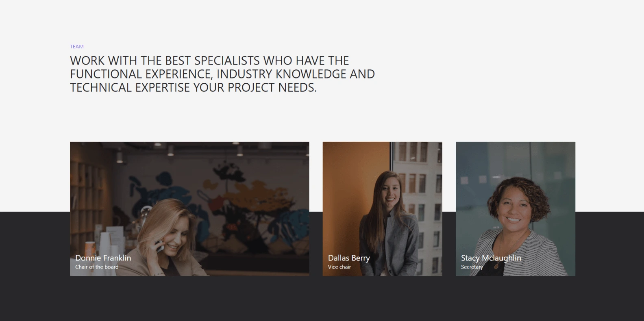644x321 pixels.
Task: Open Stacy Mclaughlin's team photo card
Action: pos(516,209)
